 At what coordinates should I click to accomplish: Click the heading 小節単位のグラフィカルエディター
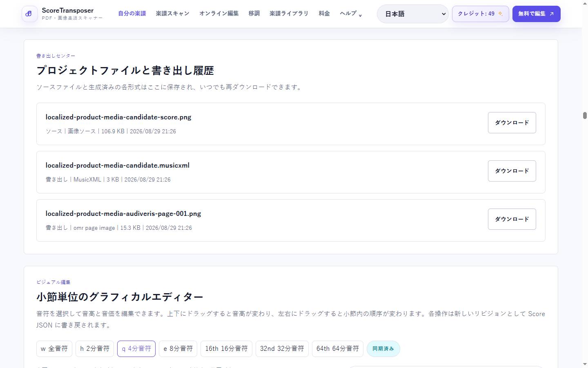point(120,297)
